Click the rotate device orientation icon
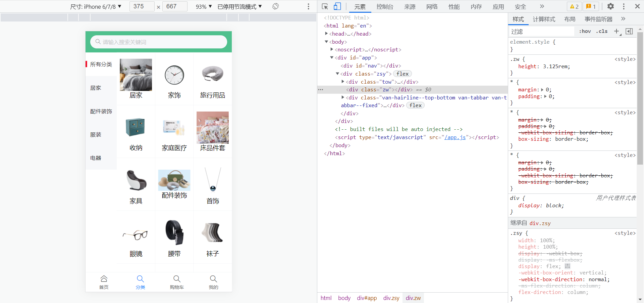This screenshot has height=303, width=644. pyautogui.click(x=275, y=6)
